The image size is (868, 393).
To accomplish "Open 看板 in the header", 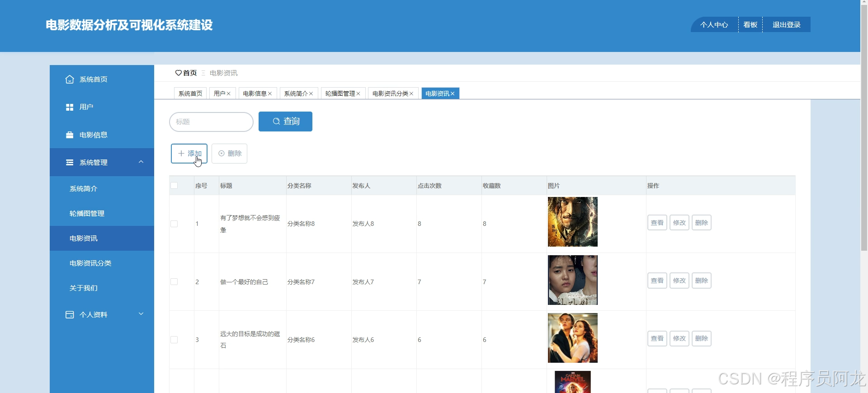I will (750, 25).
